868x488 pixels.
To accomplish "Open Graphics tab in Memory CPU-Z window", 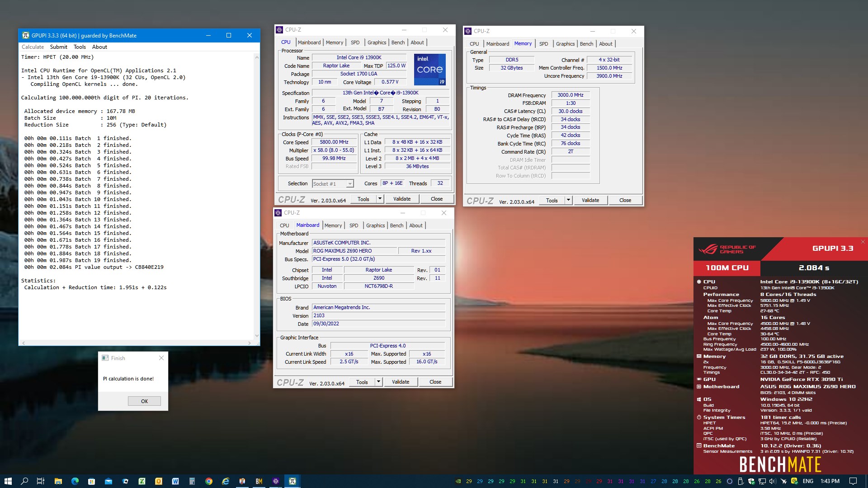I will coord(565,44).
